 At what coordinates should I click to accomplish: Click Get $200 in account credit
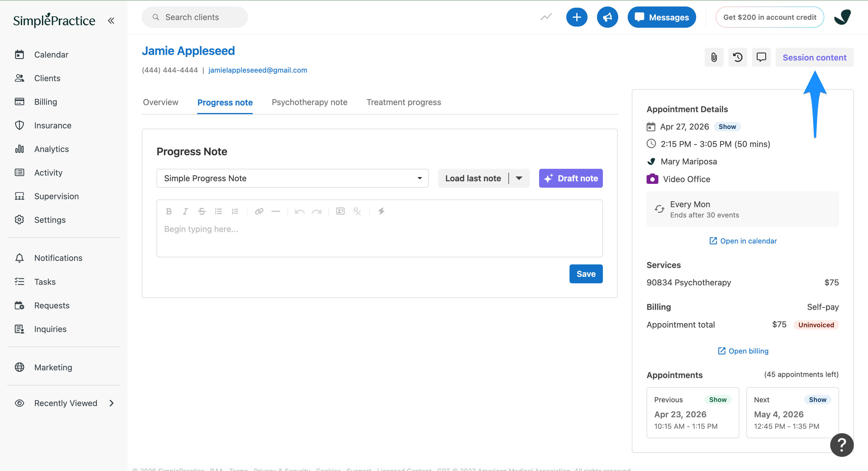pos(770,17)
